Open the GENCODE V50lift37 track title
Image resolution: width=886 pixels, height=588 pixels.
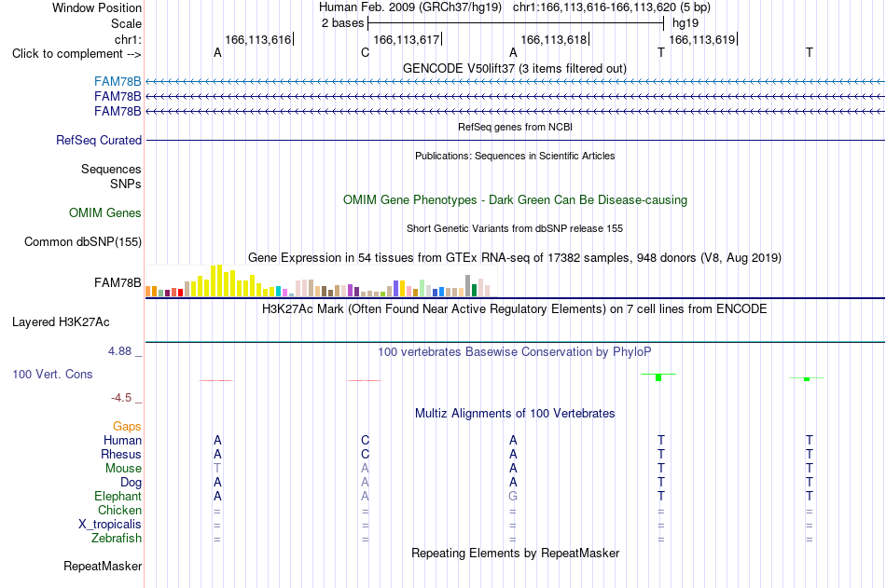click(514, 68)
